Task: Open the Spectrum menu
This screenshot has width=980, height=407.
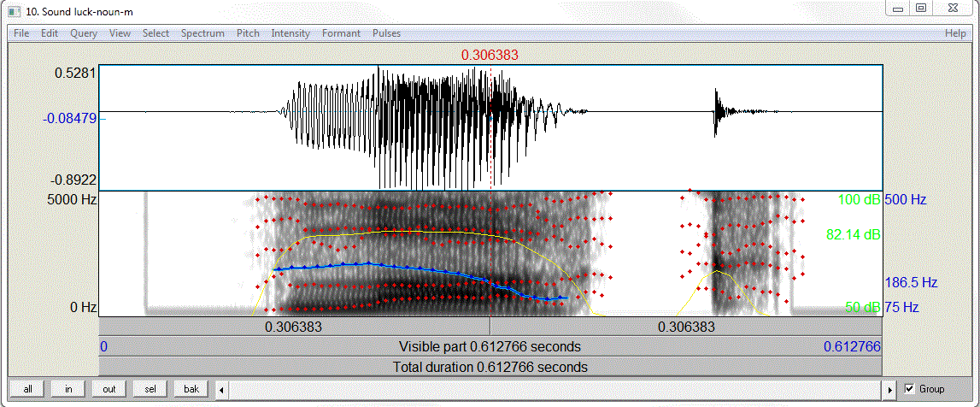Action: tap(202, 33)
